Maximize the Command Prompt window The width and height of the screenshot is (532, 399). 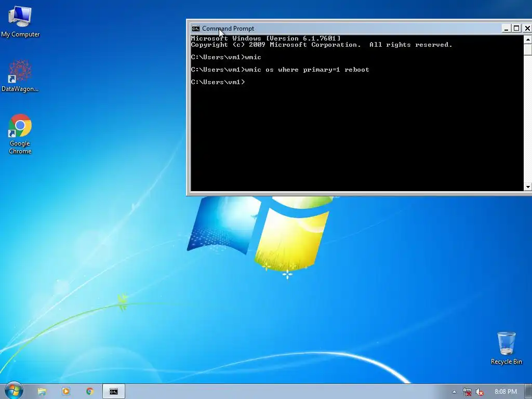click(516, 29)
